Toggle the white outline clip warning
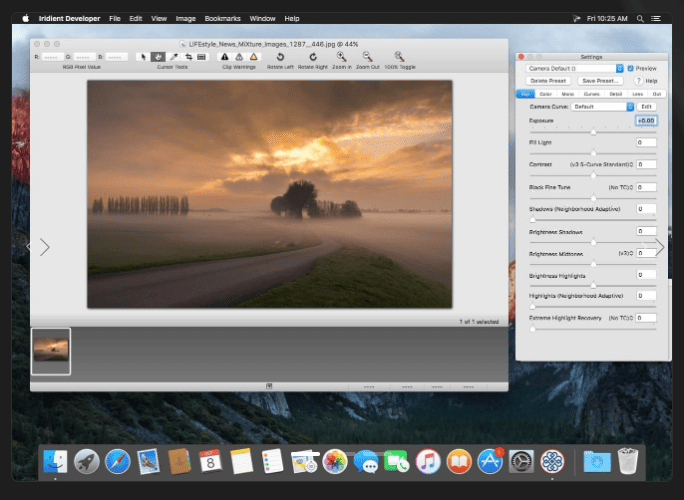684x500 pixels. click(239, 57)
